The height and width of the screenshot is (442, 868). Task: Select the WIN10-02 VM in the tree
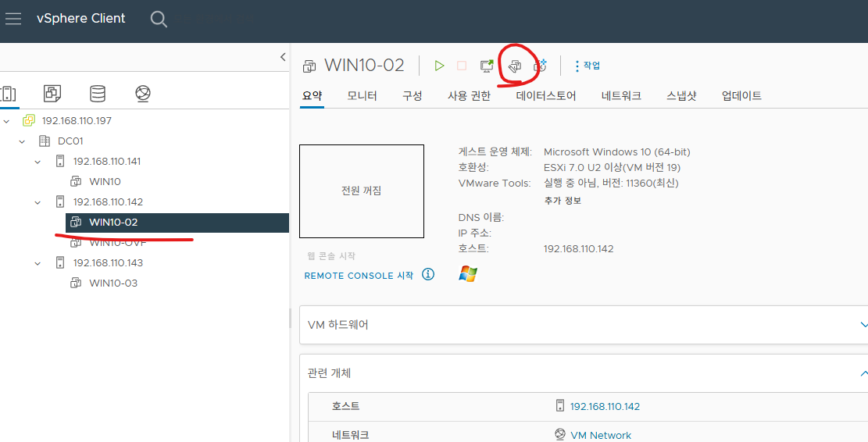pyautogui.click(x=113, y=223)
